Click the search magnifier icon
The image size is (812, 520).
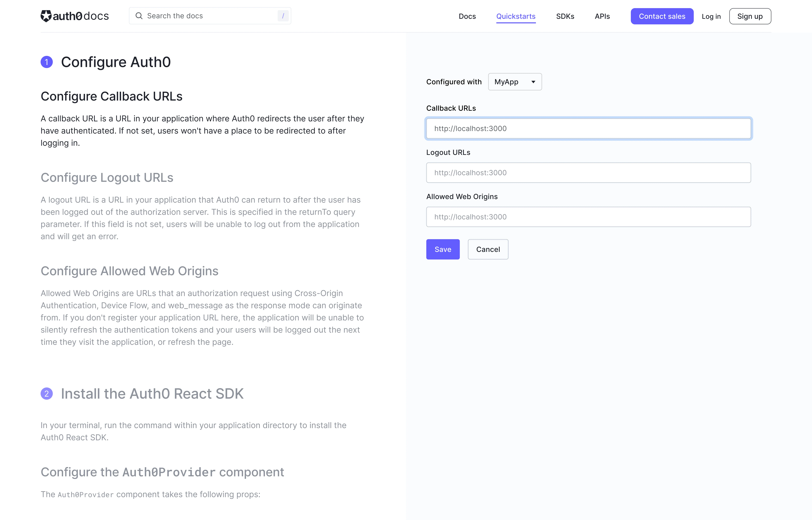[x=139, y=16]
